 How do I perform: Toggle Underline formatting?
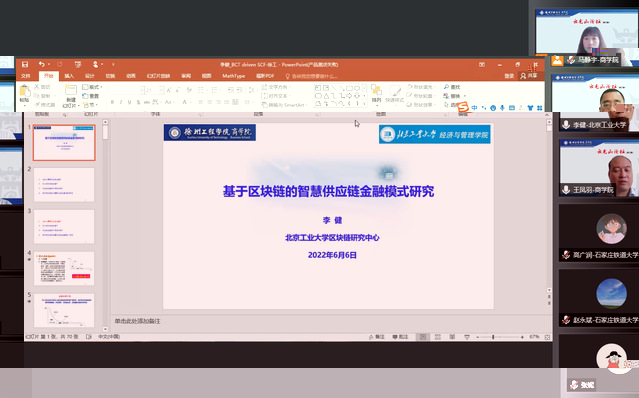tap(129, 102)
